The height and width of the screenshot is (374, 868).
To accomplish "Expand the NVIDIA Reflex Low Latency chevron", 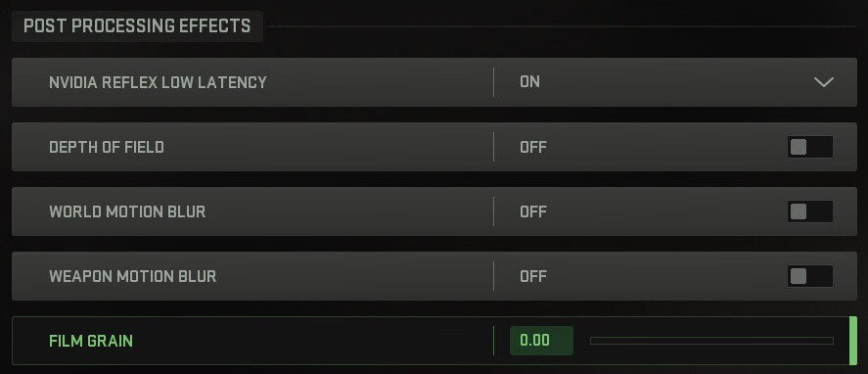I will point(823,82).
